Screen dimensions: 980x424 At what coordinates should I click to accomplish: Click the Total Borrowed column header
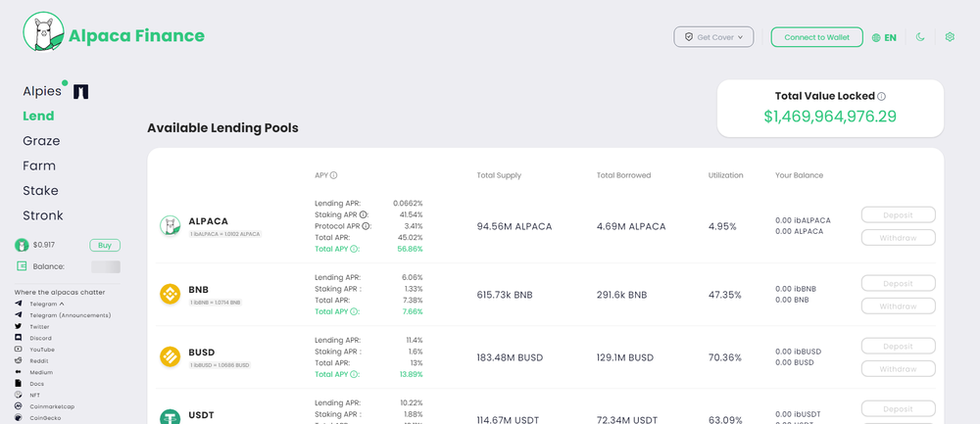(623, 175)
